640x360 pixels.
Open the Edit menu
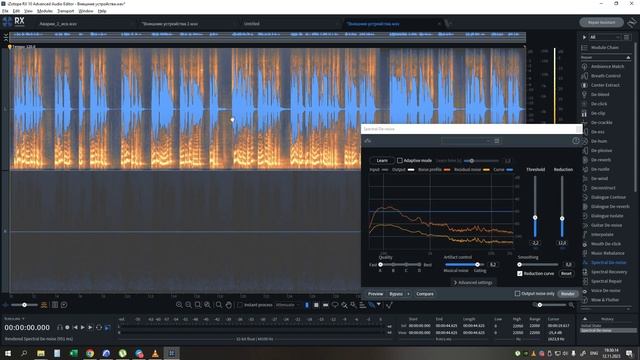coord(16,11)
